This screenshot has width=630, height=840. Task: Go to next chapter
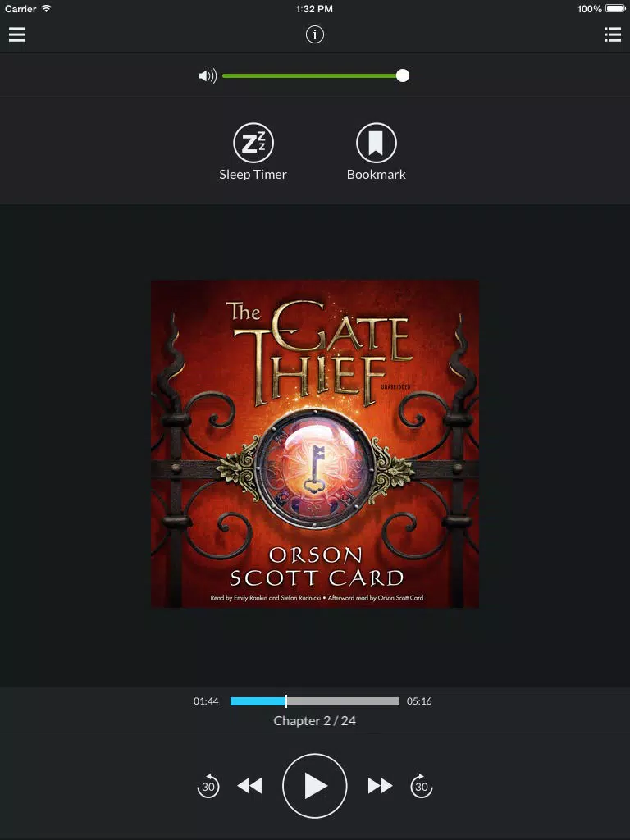click(380, 786)
